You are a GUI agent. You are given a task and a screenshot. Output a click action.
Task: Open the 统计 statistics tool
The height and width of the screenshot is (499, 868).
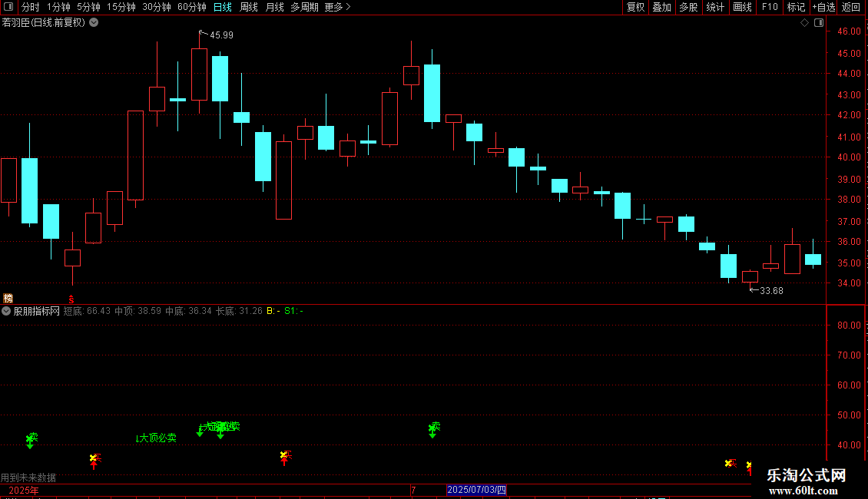point(715,7)
